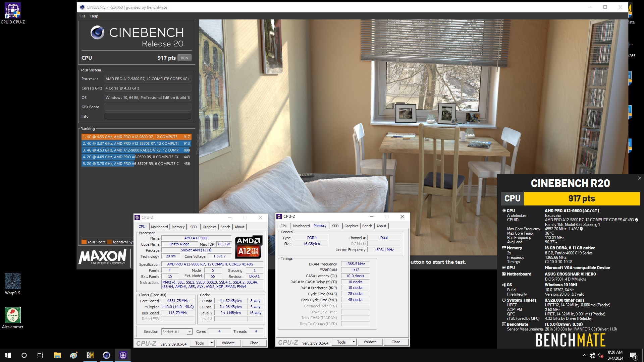Select ranking entry 1 with 917 score
The width and height of the screenshot is (644, 362).
137,137
